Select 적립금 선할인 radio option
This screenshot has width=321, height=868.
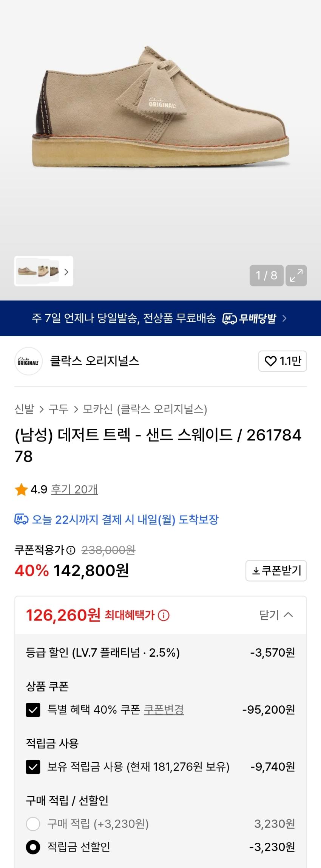(33, 847)
